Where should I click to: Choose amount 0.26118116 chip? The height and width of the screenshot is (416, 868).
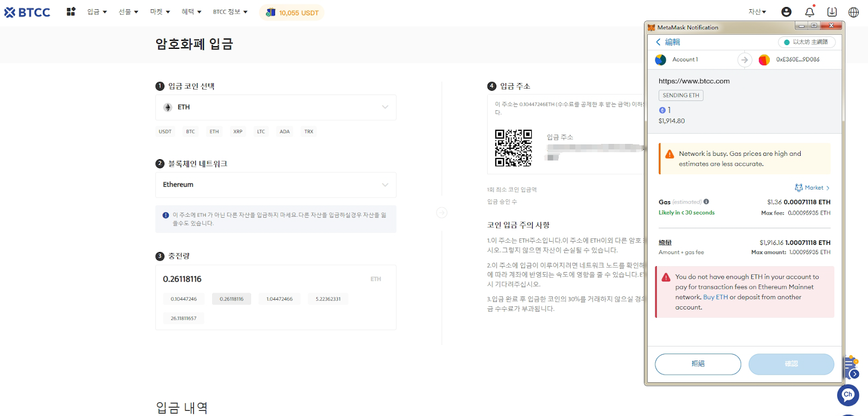pyautogui.click(x=232, y=299)
